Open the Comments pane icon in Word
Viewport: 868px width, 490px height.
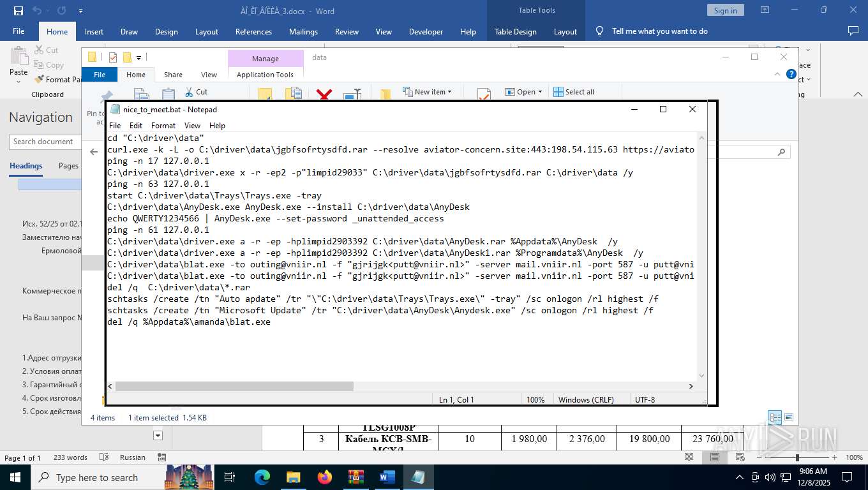853,31
